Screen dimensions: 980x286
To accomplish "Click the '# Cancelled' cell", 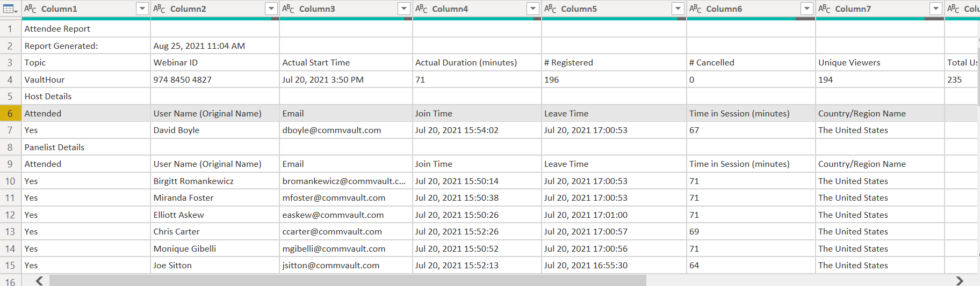I will 751,62.
